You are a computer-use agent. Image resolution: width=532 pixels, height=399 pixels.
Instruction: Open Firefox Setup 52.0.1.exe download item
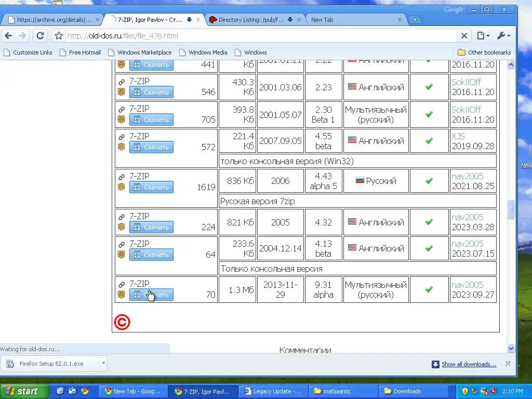coord(50,364)
